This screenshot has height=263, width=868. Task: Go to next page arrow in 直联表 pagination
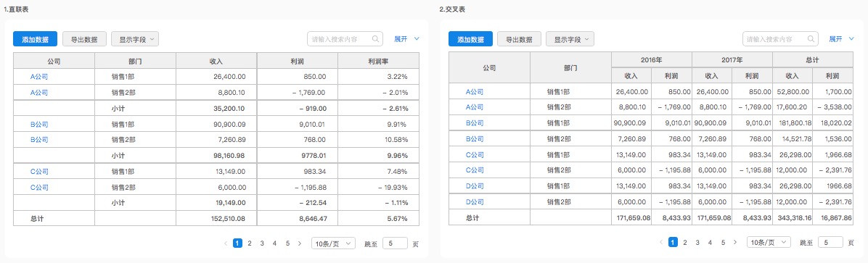point(300,243)
